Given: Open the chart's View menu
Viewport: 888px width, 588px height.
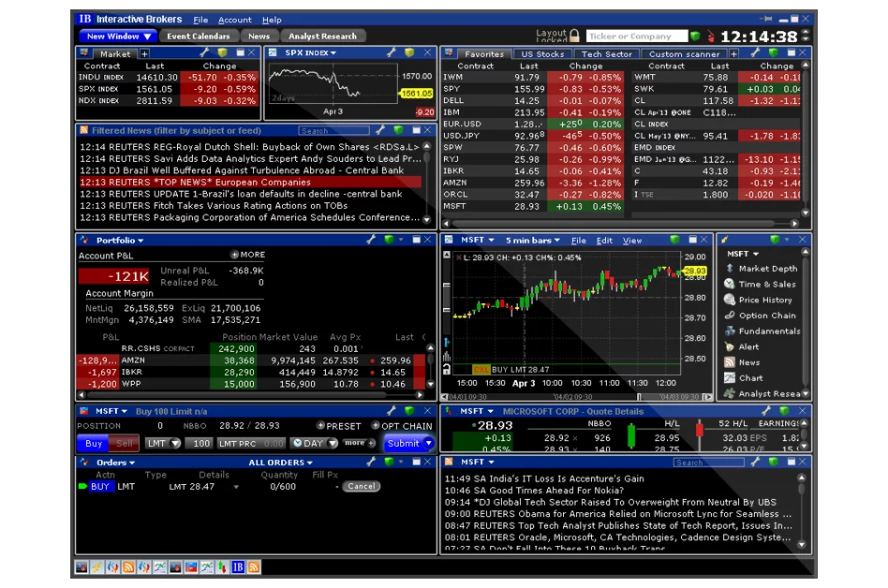Looking at the screenshot, I should [632, 241].
